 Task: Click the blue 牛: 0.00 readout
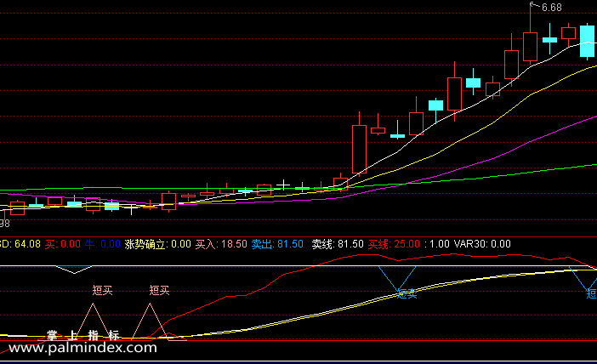click(103, 244)
